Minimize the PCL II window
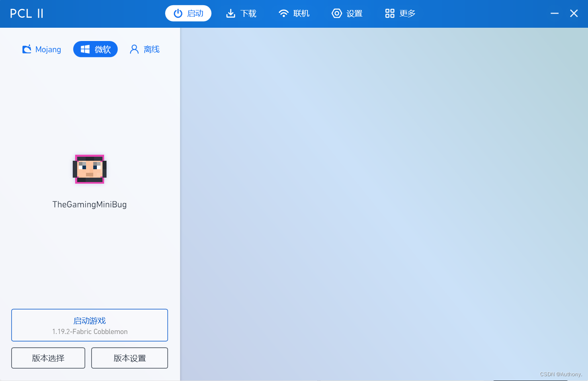This screenshot has width=588, height=381. pyautogui.click(x=555, y=13)
